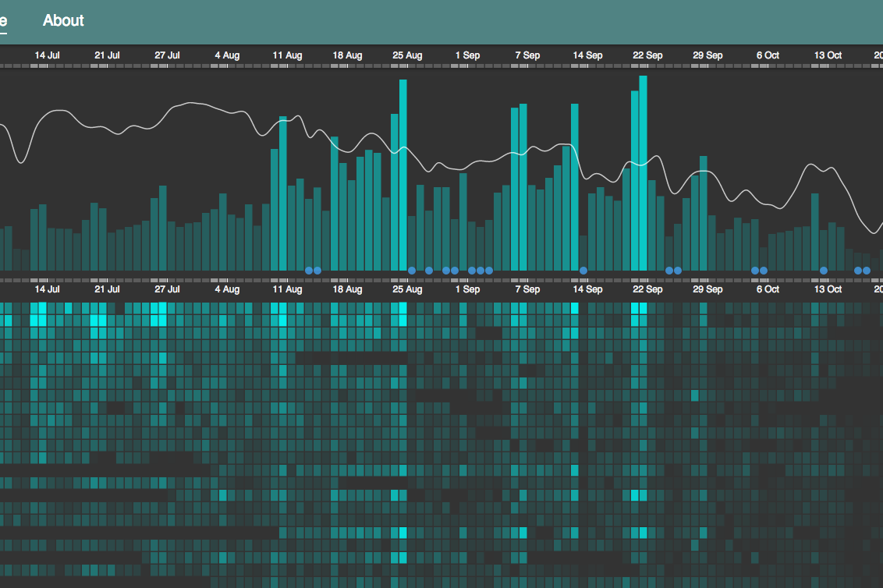
Task: Select the bright top-row heatmap cell under 14 Sep
Action: [575, 309]
